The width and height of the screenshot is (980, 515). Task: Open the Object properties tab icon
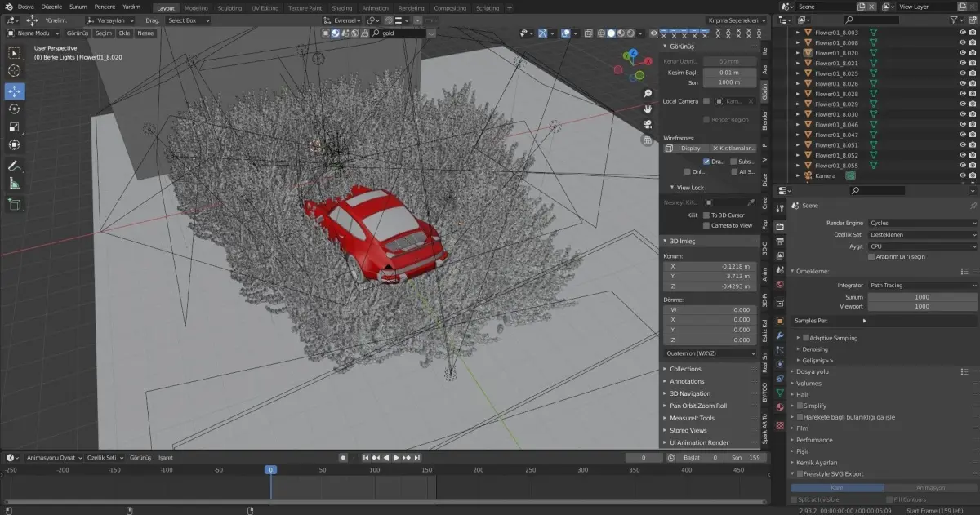780,322
